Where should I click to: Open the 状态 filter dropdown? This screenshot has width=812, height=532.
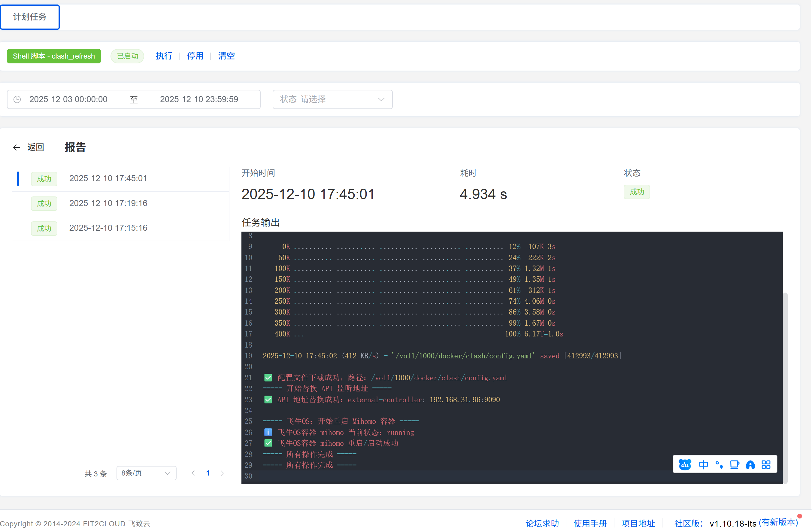tap(332, 99)
